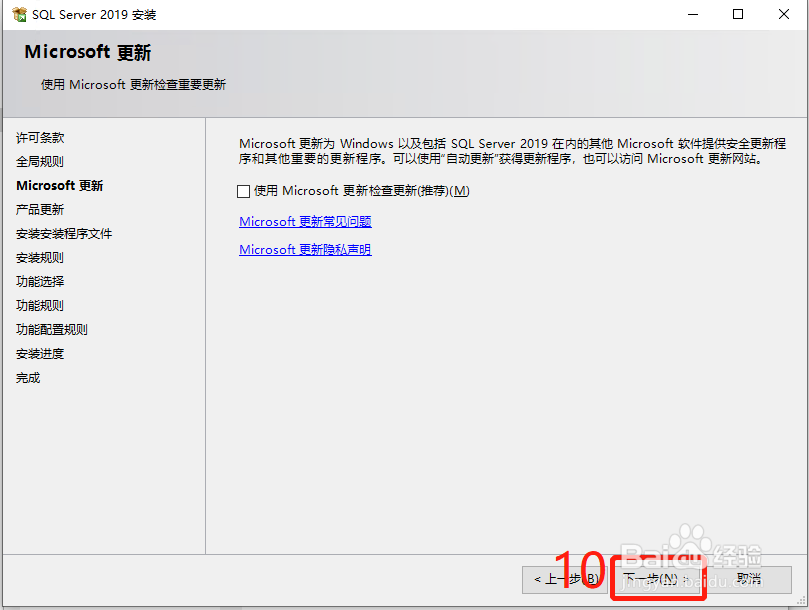The width and height of the screenshot is (809, 610).
Task: Click the window resize grip at corner
Action: tap(801, 601)
